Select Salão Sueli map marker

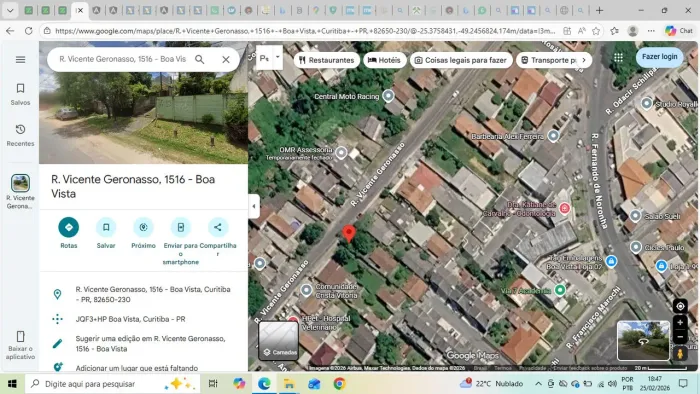(x=635, y=216)
